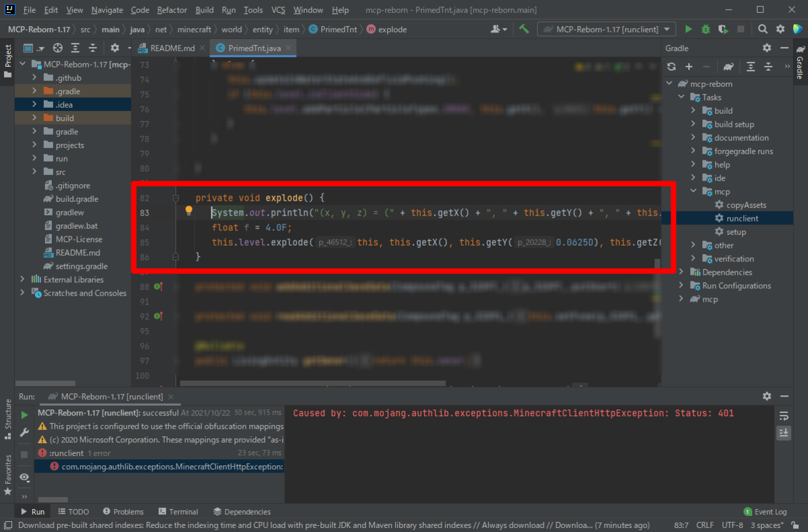The image size is (808, 532).
Task: Open Search Everywhere magnifier icon
Action: click(x=763, y=30)
